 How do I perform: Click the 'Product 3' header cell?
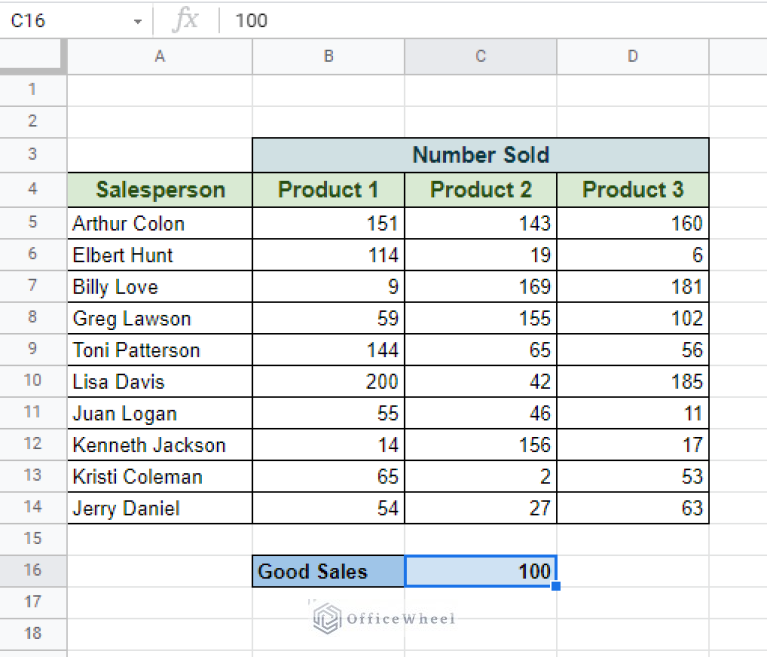pyautogui.click(x=633, y=190)
